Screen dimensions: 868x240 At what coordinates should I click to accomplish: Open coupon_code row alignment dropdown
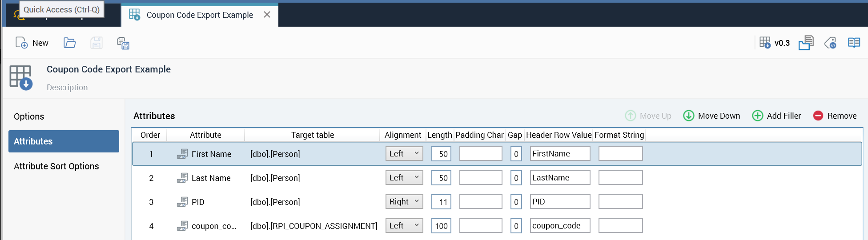tap(404, 226)
